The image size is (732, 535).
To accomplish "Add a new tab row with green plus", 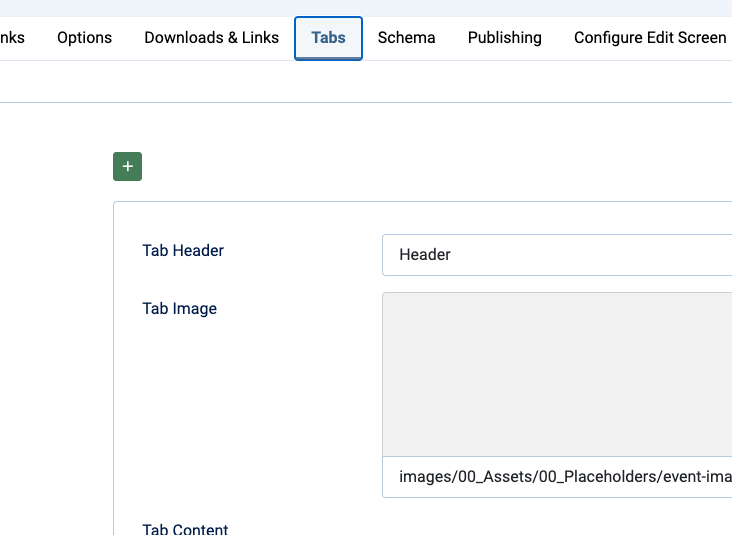I will pos(127,167).
